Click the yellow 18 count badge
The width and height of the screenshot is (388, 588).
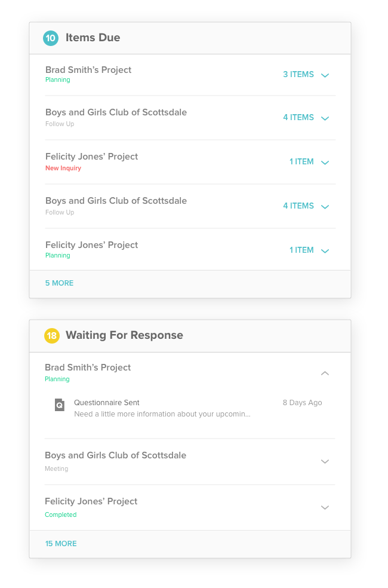coord(52,335)
